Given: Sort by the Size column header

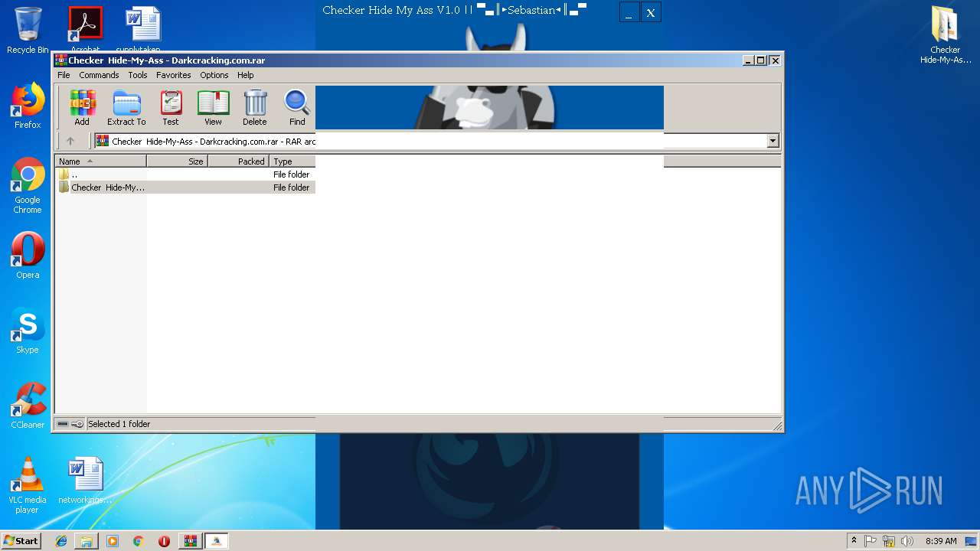Looking at the screenshot, I should pyautogui.click(x=177, y=161).
